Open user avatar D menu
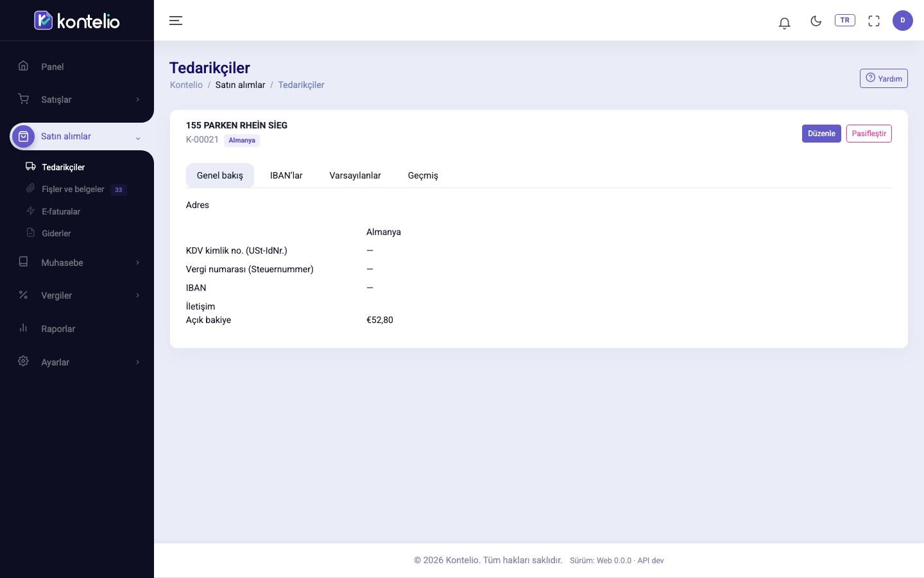 902,21
